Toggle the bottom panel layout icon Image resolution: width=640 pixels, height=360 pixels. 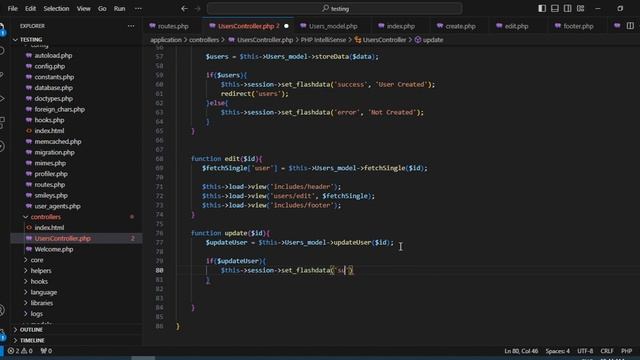(x=555, y=9)
